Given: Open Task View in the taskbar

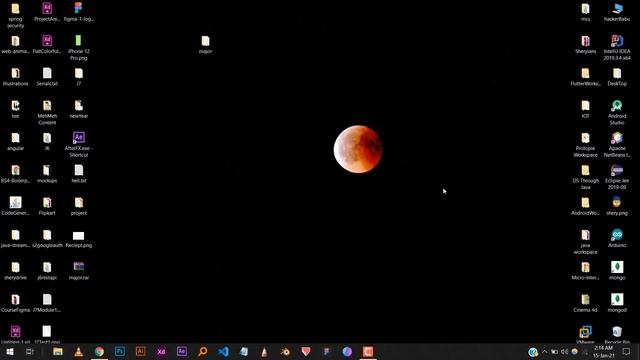Looking at the screenshot, I should pos(30,351).
